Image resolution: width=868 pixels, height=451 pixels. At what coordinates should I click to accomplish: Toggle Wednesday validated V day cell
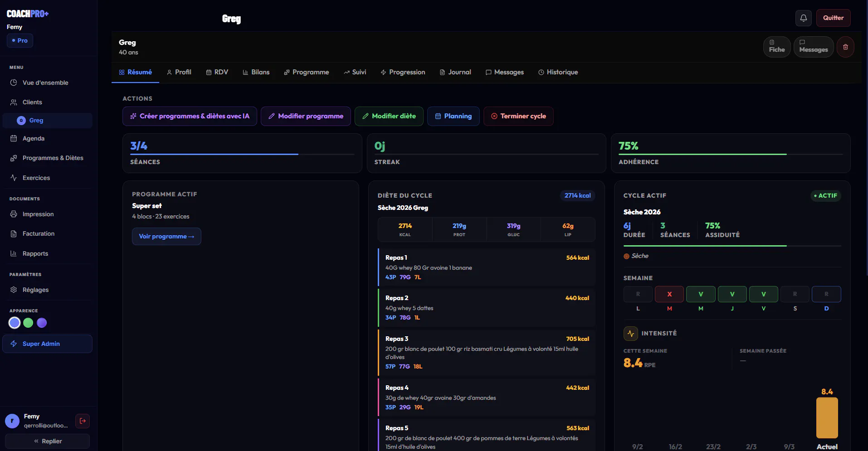(x=701, y=294)
